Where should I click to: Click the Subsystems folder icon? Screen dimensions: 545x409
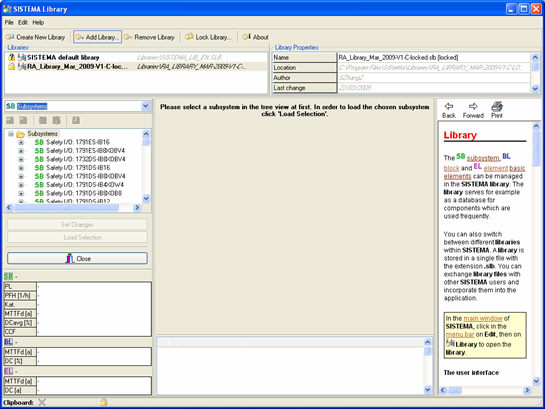tap(21, 134)
